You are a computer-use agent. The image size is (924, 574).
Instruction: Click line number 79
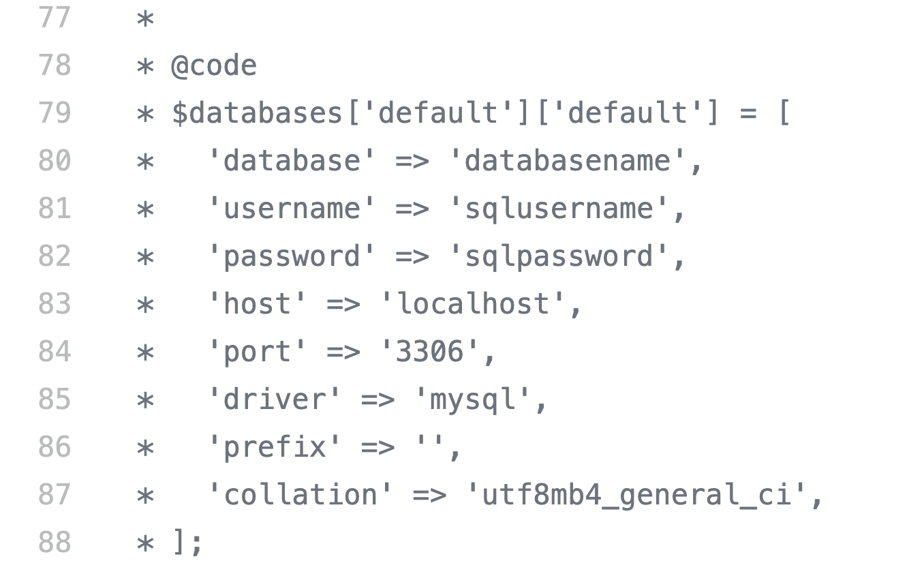pos(55,113)
